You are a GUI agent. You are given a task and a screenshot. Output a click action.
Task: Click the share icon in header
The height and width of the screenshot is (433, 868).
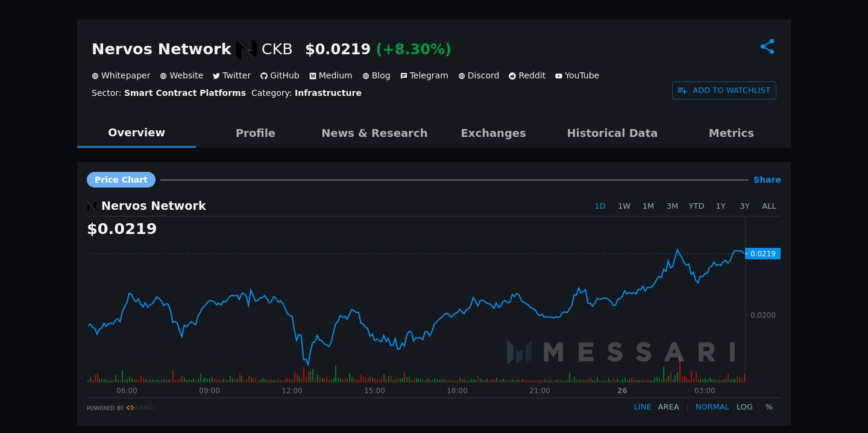point(767,46)
